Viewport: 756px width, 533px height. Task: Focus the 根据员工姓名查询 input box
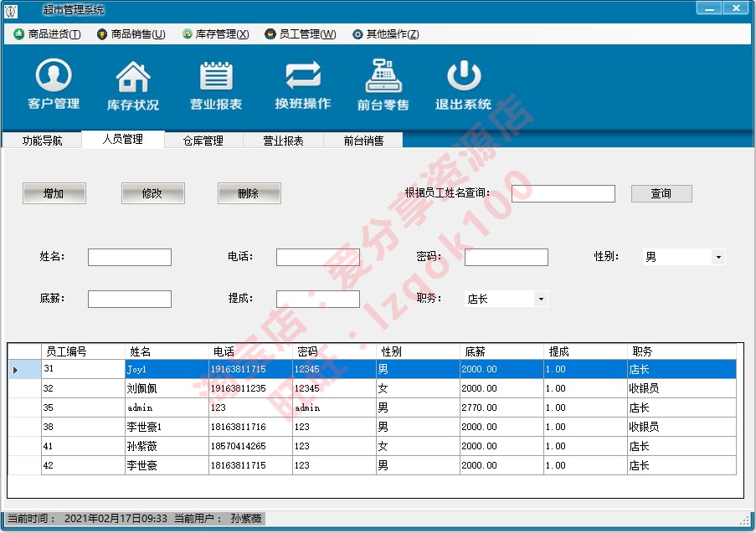(563, 194)
